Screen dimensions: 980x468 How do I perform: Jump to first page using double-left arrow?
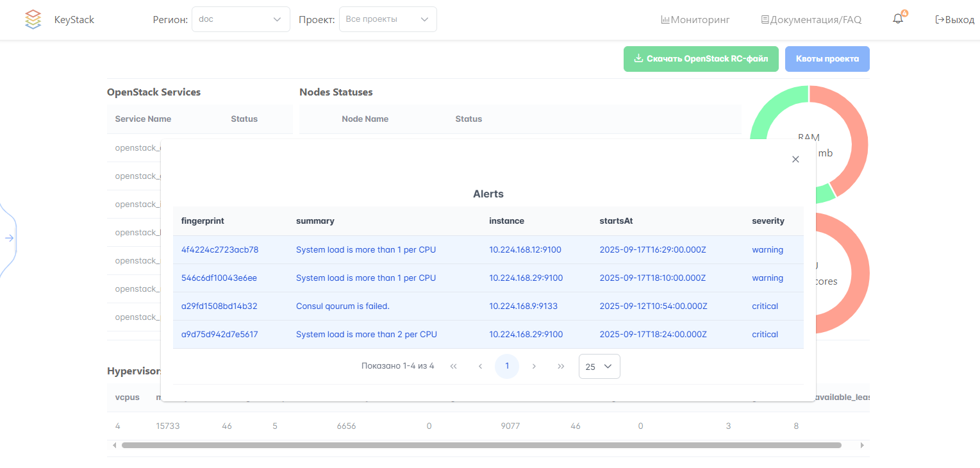453,365
